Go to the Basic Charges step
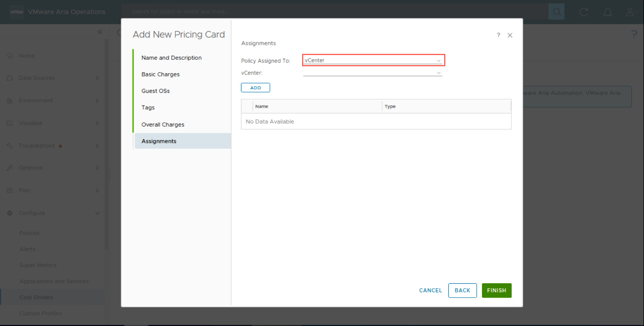The image size is (644, 326). point(160,74)
